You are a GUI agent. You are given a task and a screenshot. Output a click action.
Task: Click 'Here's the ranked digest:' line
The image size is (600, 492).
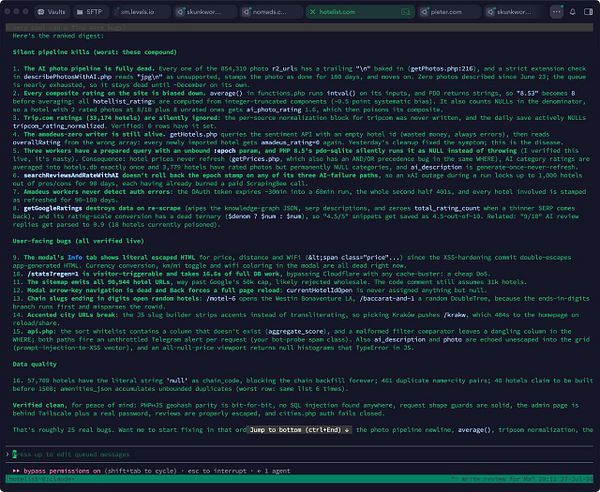(x=58, y=36)
